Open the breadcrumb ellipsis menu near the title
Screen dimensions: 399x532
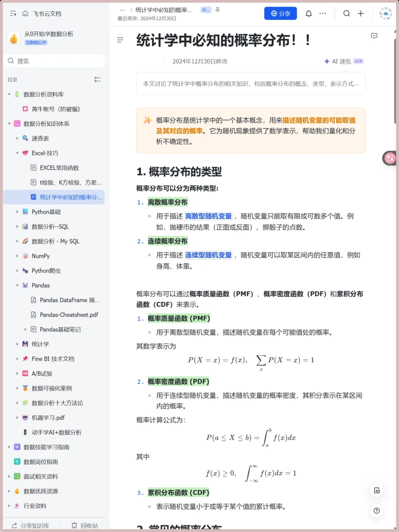122,10
